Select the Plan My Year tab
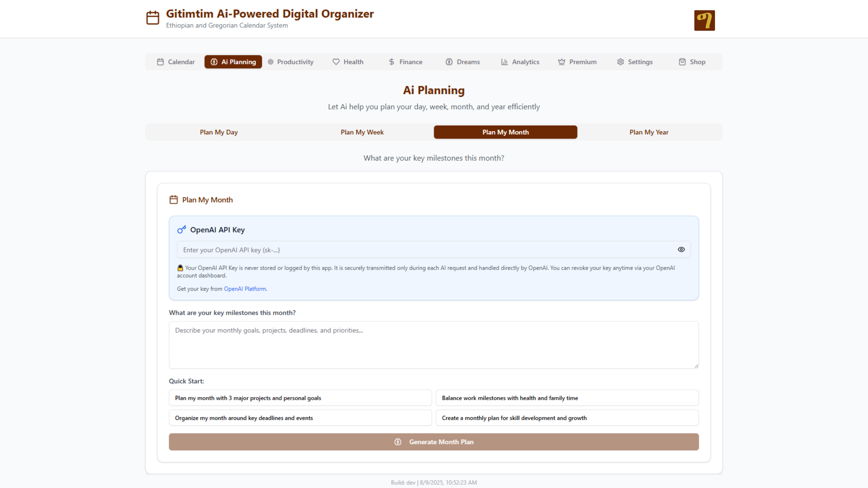The image size is (868, 488). coord(649,132)
